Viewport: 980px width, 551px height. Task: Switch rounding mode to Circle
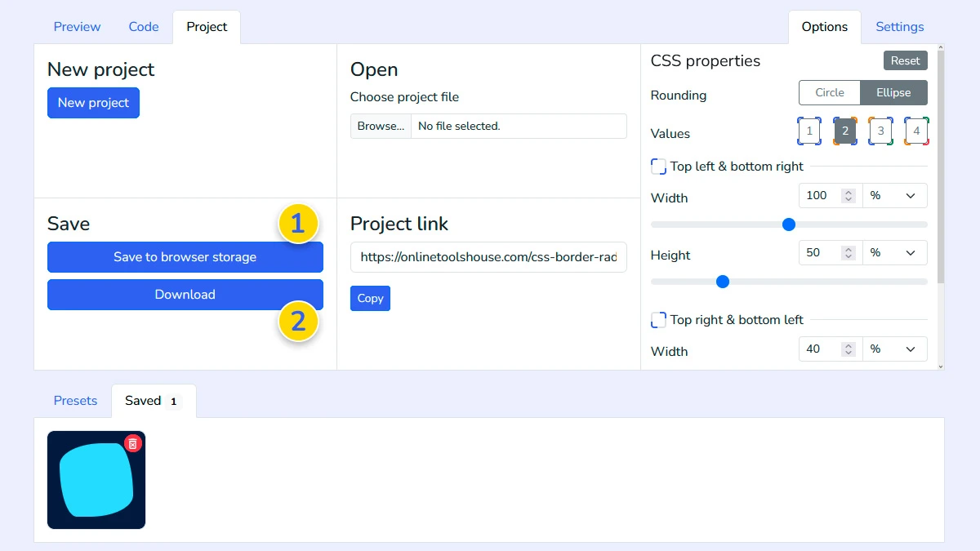tap(829, 92)
